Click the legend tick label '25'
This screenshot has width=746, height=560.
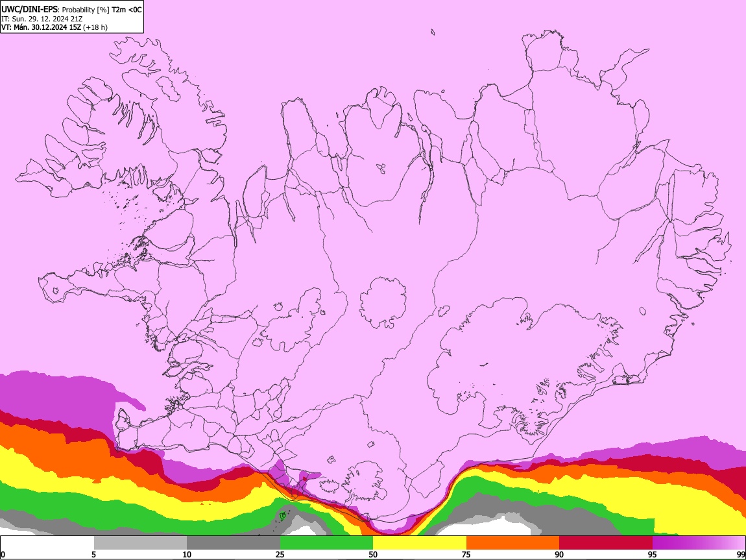tap(280, 554)
